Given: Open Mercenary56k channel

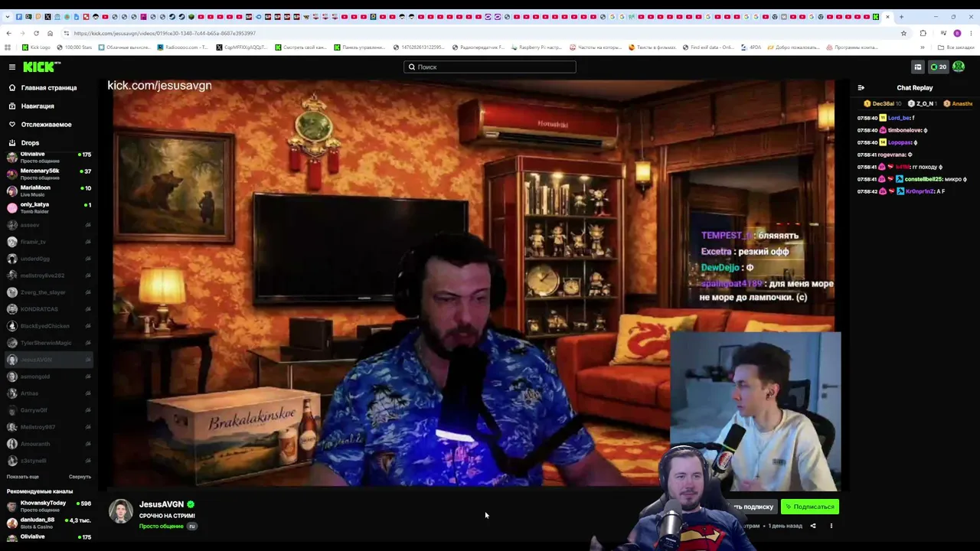Looking at the screenshot, I should coord(49,174).
